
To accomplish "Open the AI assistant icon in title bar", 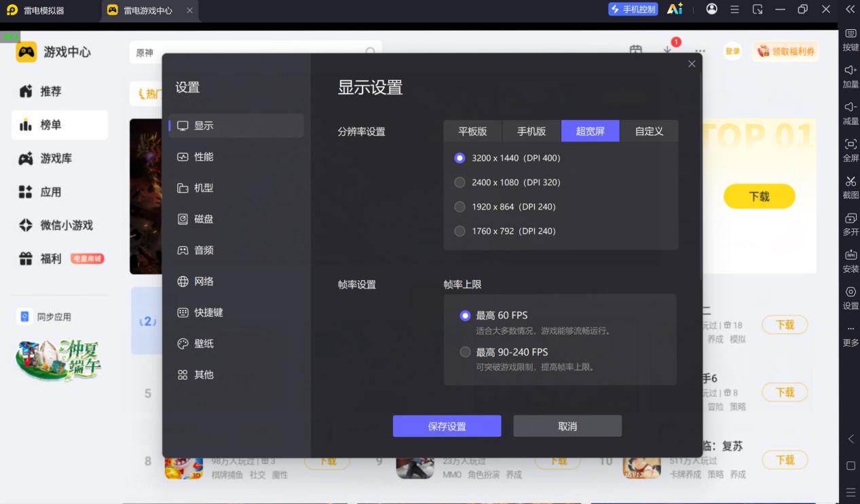I will tap(675, 9).
